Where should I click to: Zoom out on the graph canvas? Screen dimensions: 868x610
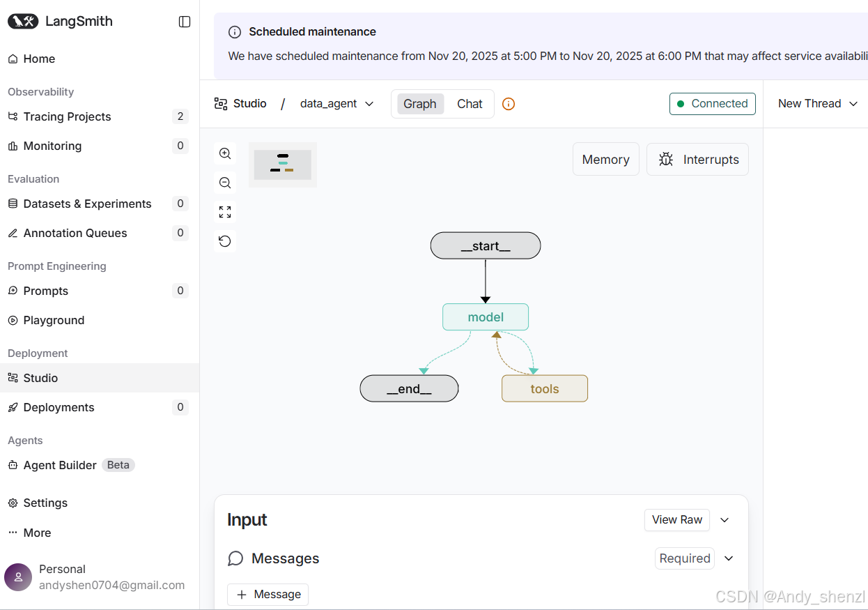tap(225, 183)
